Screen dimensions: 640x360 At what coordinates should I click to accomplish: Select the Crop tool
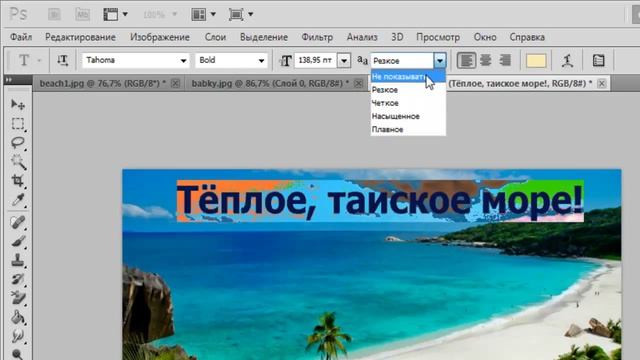(18, 180)
